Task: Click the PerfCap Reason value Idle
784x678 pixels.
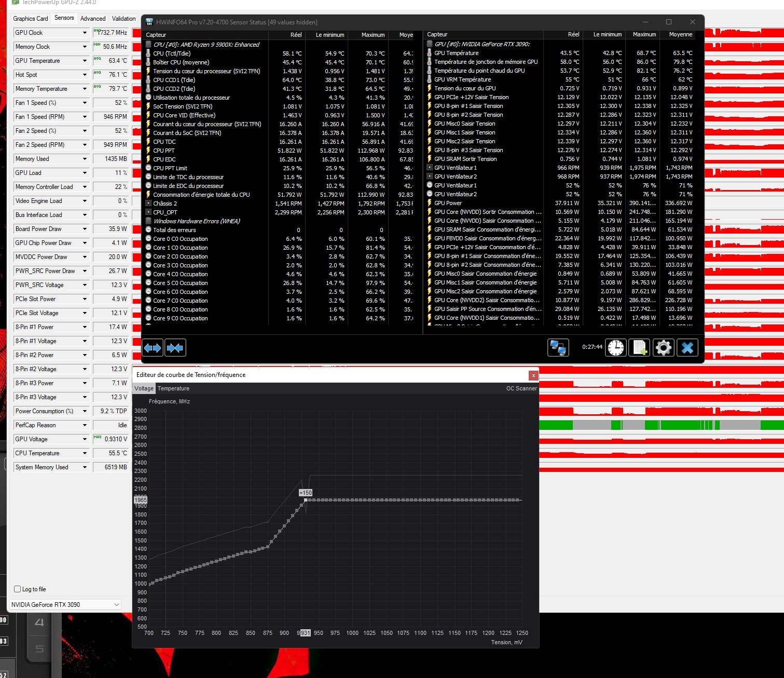Action: point(111,425)
